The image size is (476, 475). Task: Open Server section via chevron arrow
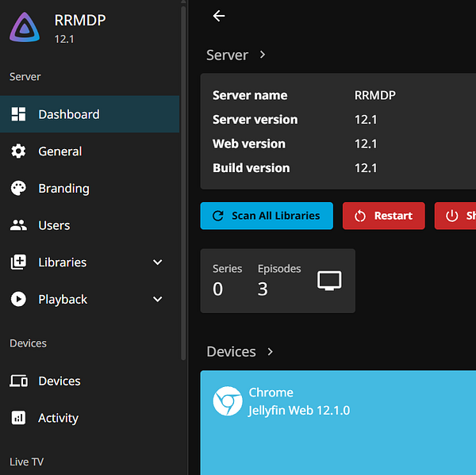click(x=263, y=55)
